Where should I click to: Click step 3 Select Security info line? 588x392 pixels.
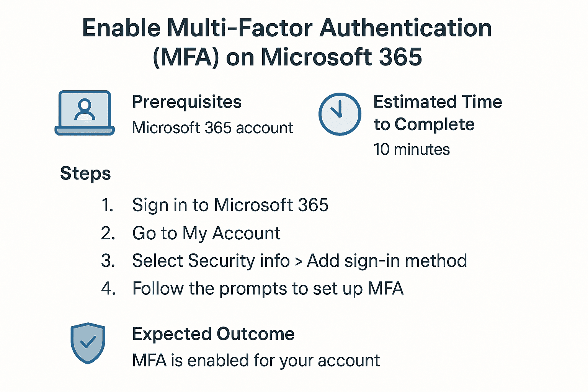[x=299, y=261]
